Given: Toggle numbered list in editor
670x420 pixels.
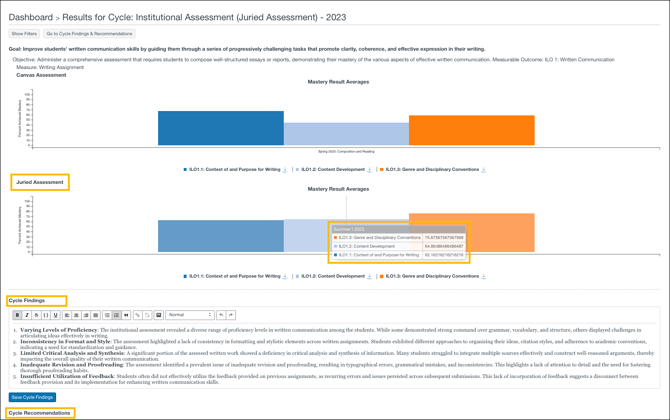Looking at the screenshot, I should [x=116, y=315].
